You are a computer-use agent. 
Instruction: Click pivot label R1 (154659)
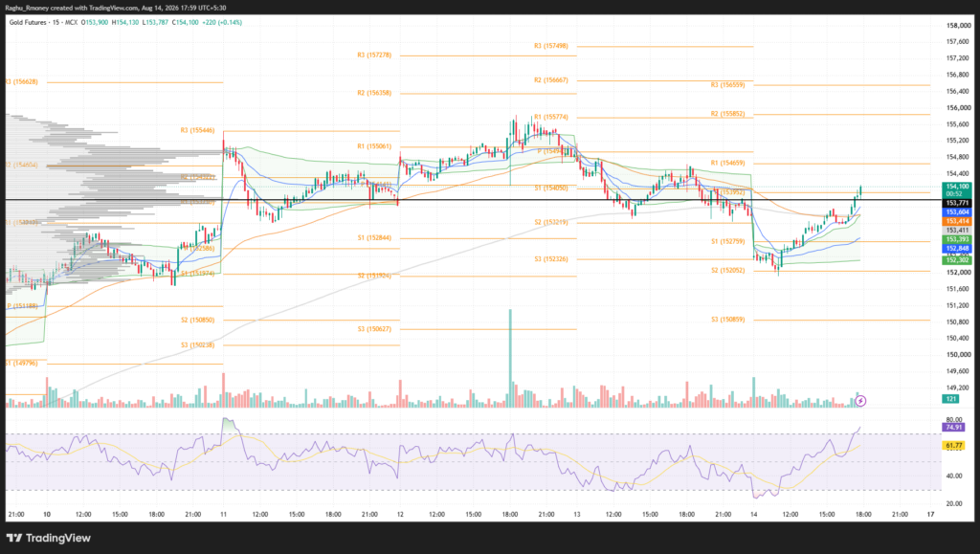pos(727,163)
